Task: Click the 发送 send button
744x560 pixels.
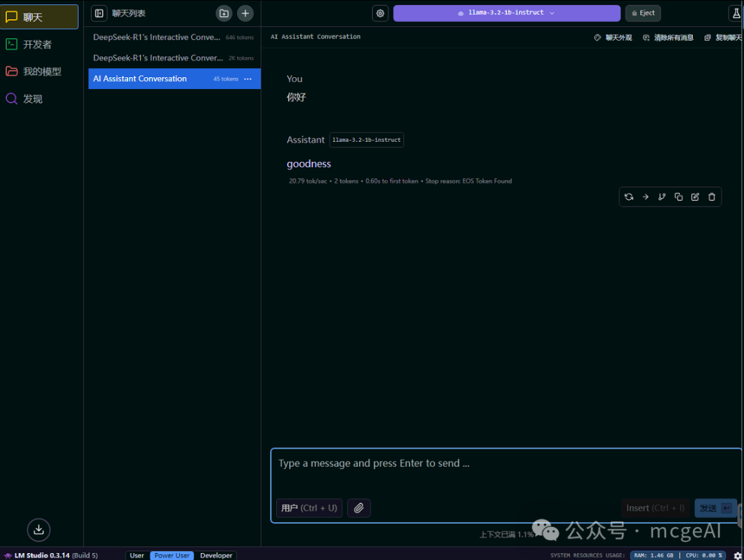Action: pyautogui.click(x=716, y=508)
